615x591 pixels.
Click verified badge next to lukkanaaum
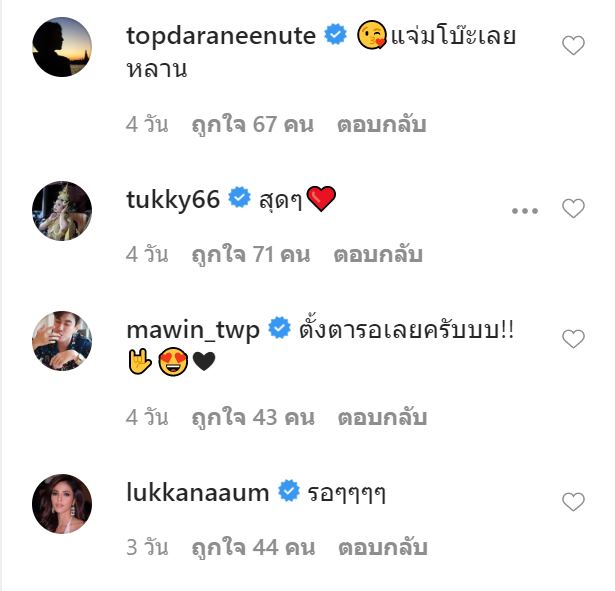289,491
